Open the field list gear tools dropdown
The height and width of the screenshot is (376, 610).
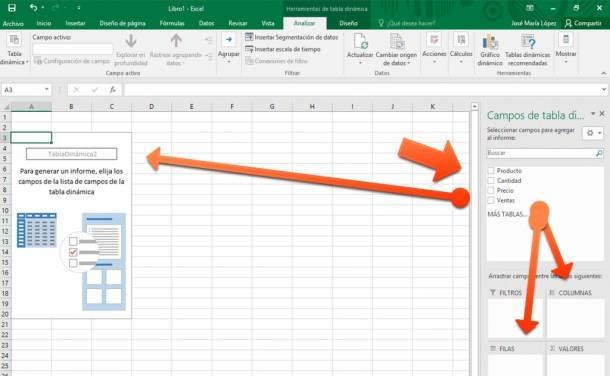pos(594,133)
